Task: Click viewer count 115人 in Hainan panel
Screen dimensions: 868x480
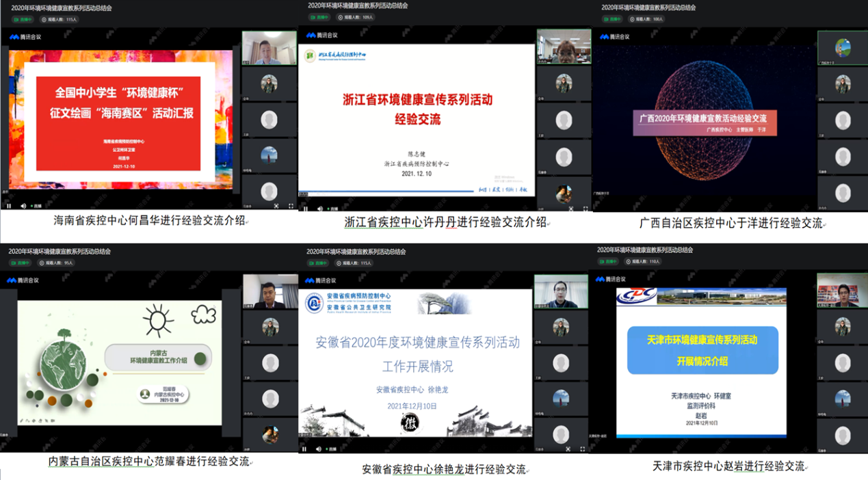Action: (x=60, y=20)
